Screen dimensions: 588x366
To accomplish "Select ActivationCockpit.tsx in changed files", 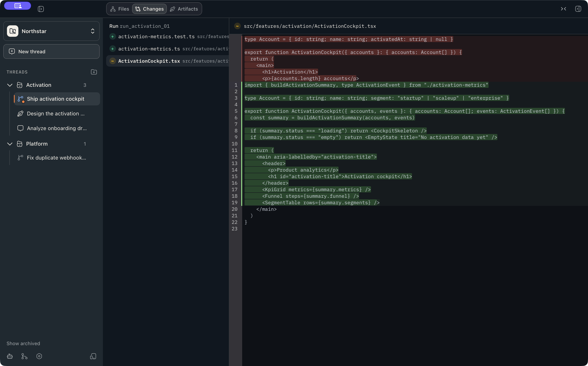I will (168, 61).
